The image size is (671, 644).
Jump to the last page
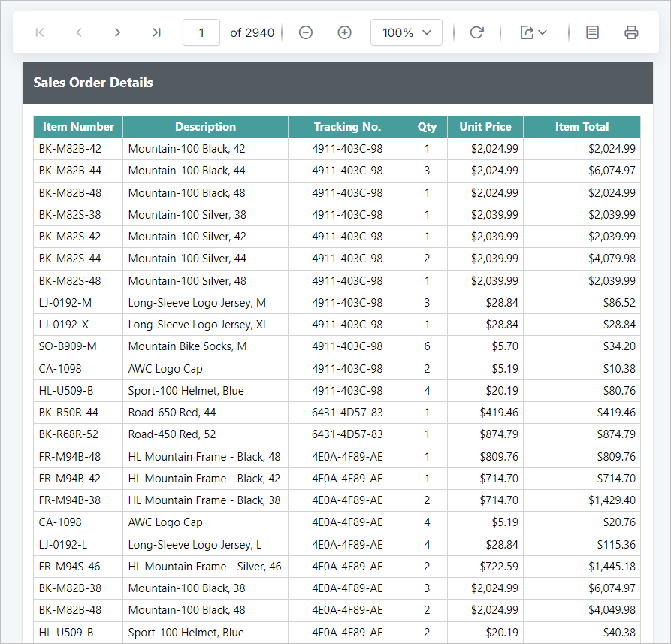[x=156, y=32]
